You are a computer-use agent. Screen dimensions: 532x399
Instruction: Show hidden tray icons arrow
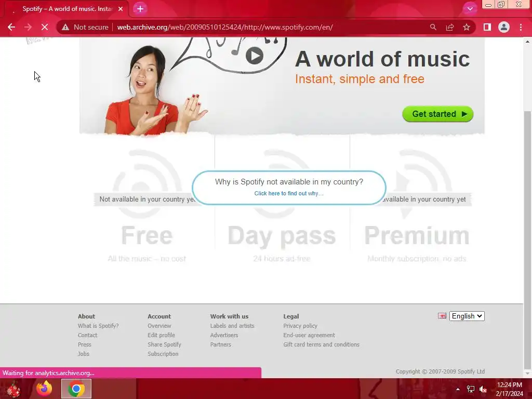pyautogui.click(x=458, y=389)
